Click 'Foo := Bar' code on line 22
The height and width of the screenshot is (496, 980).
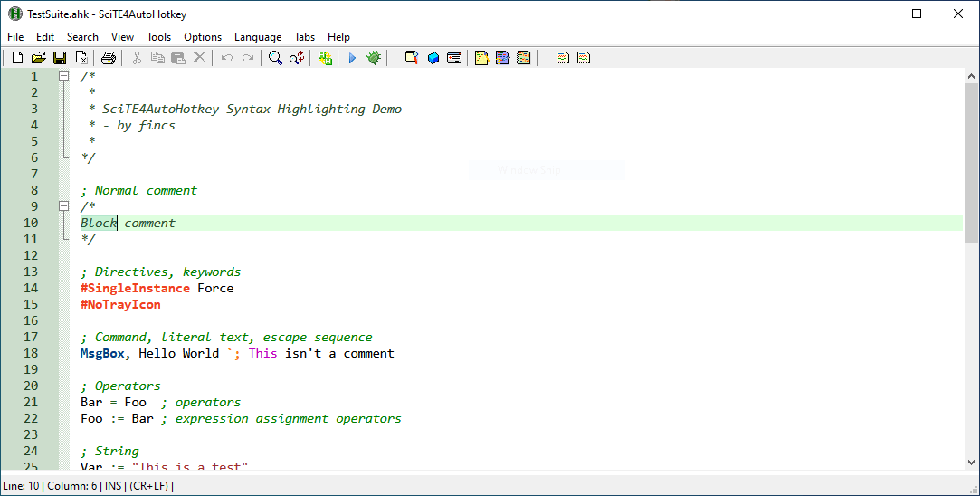[x=117, y=418]
